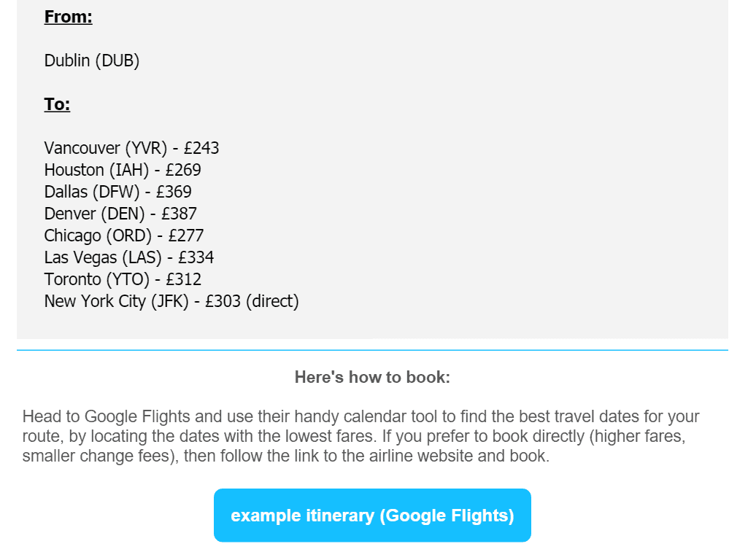The width and height of the screenshot is (748, 560).
Task: Select the Toronto (YTO) - £312 fare
Action: pos(123,279)
